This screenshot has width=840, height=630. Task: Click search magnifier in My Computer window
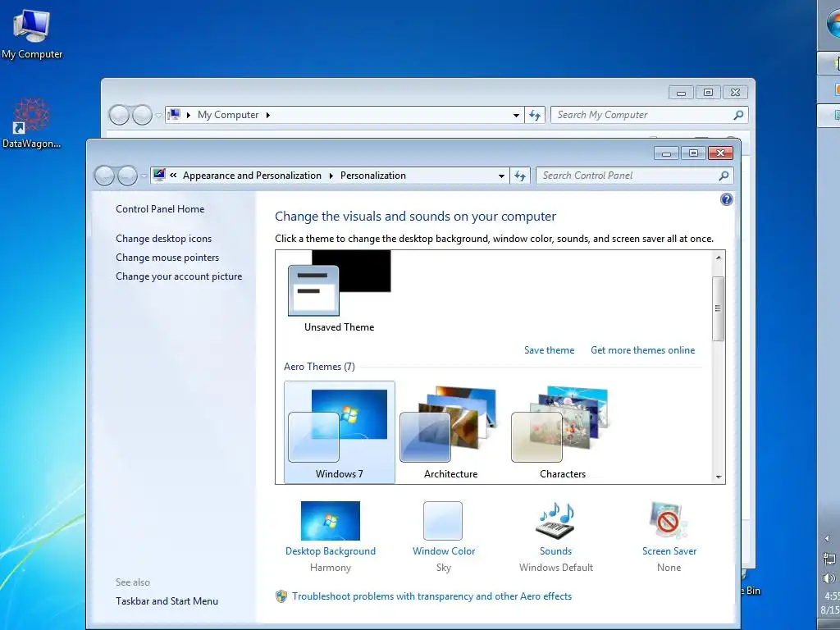pyautogui.click(x=738, y=115)
